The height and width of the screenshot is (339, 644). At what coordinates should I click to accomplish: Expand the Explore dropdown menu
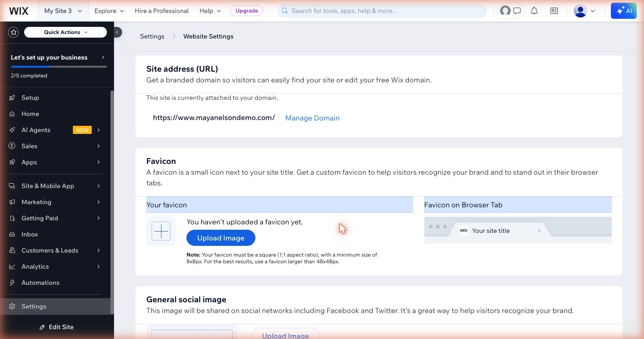109,11
